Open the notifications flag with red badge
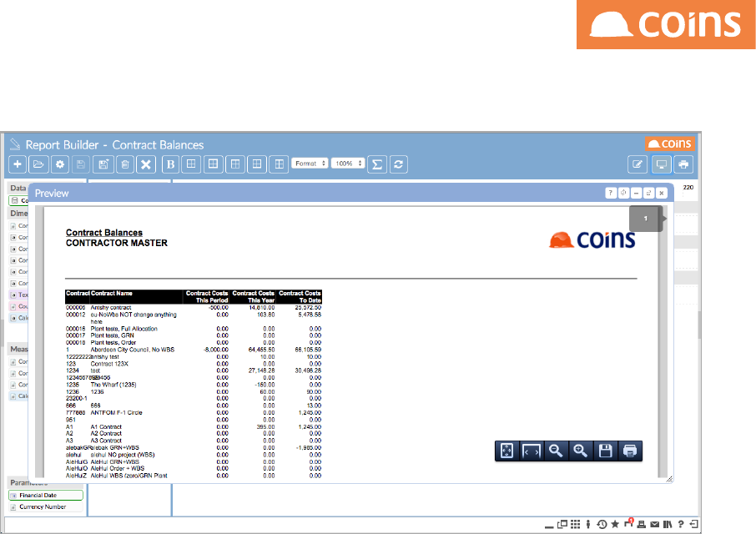Viewport: 756px width, 534px height. pyautogui.click(x=628, y=523)
